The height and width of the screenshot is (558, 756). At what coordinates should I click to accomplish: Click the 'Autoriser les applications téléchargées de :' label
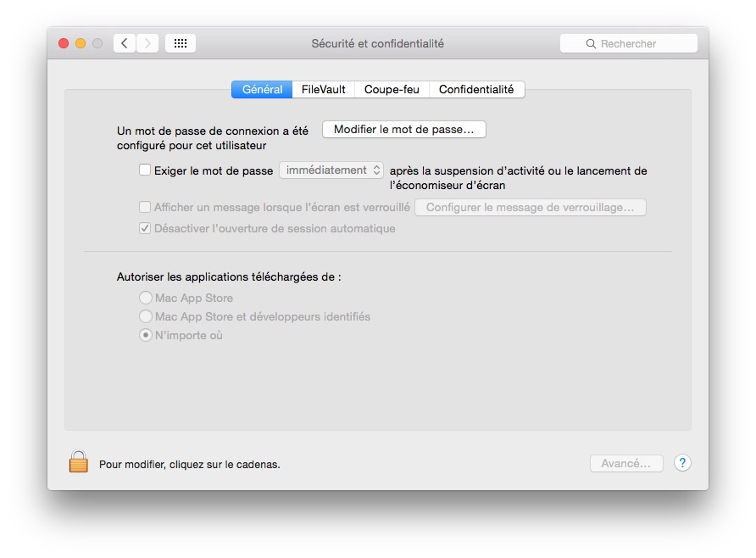[229, 276]
